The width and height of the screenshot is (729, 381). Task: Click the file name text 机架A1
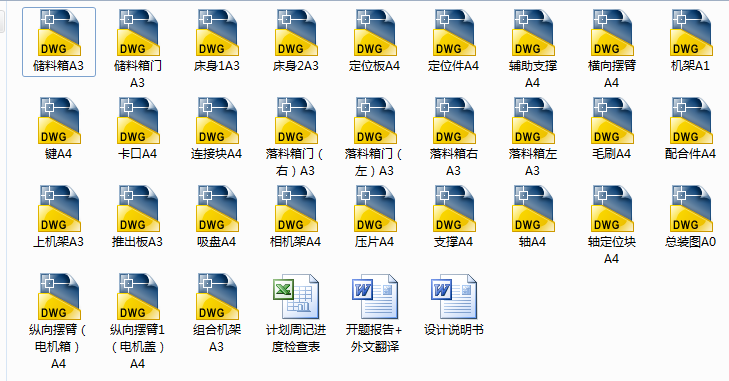(690, 66)
